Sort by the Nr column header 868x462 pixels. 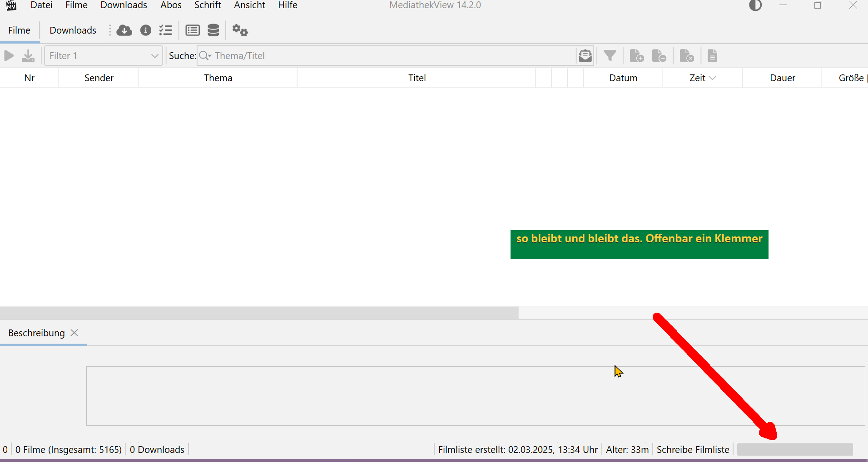point(30,78)
